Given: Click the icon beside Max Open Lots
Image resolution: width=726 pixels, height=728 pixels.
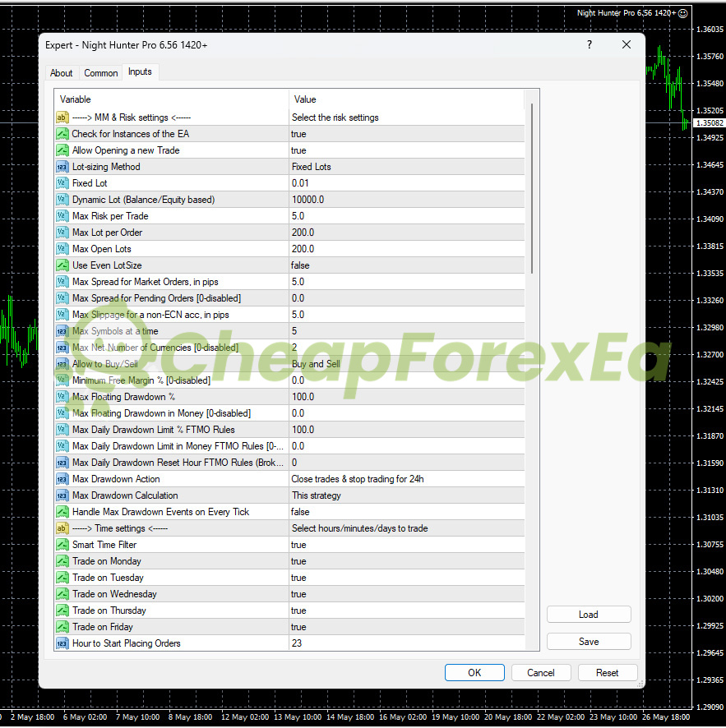Looking at the screenshot, I should 62,249.
